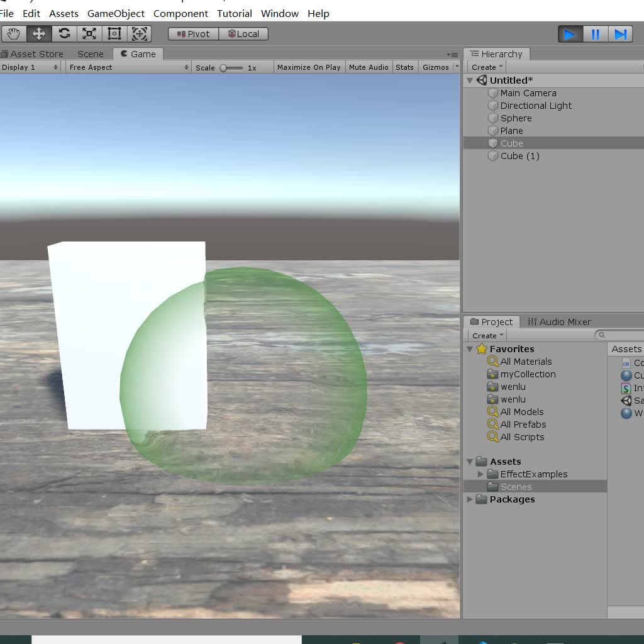Activate the Rect Transform tool
644x644 pixels.
[114, 34]
